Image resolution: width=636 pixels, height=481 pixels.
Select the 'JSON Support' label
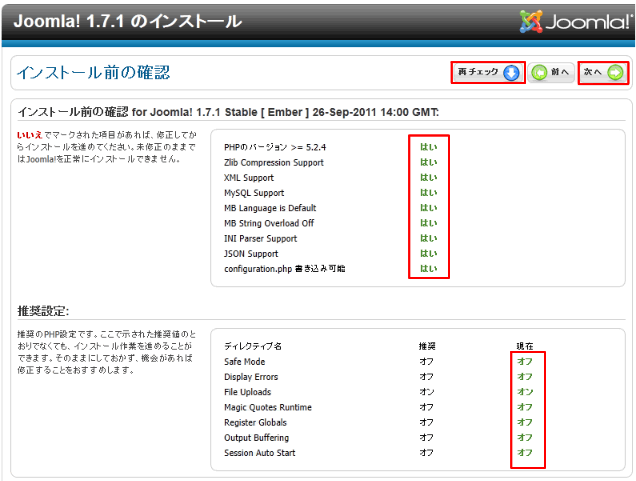click(x=251, y=254)
